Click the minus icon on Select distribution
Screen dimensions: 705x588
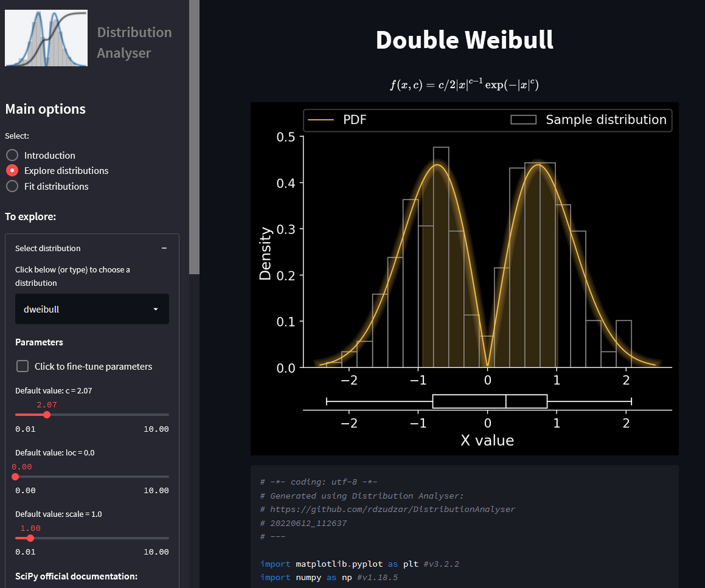point(164,248)
